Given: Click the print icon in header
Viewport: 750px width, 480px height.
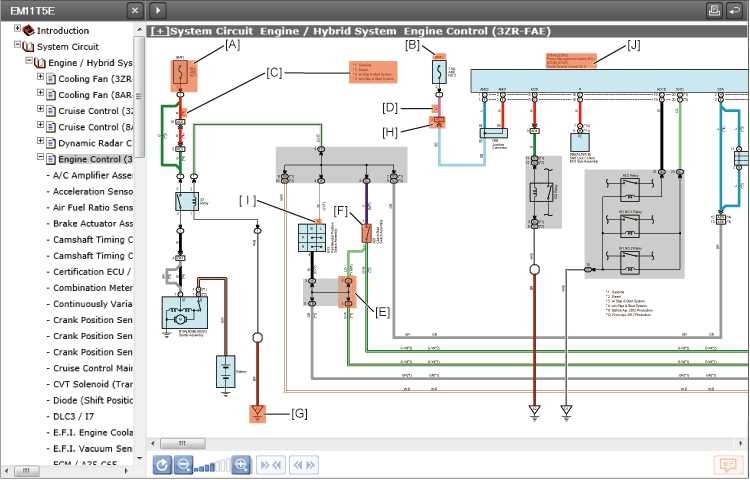Looking at the screenshot, I should [714, 10].
